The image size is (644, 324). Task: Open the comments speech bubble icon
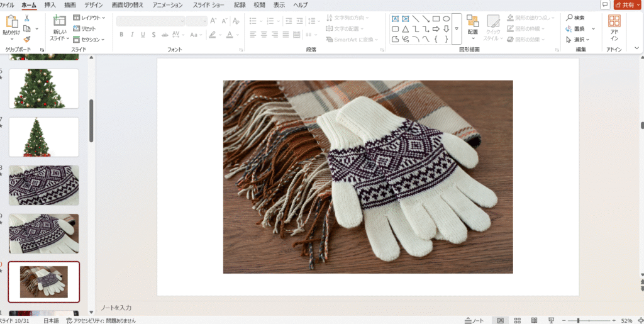(604, 5)
